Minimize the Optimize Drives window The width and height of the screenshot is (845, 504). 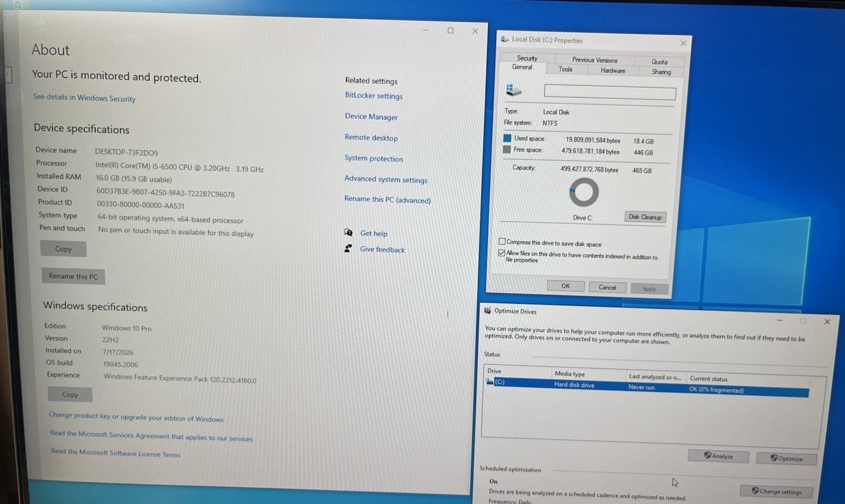[779, 320]
